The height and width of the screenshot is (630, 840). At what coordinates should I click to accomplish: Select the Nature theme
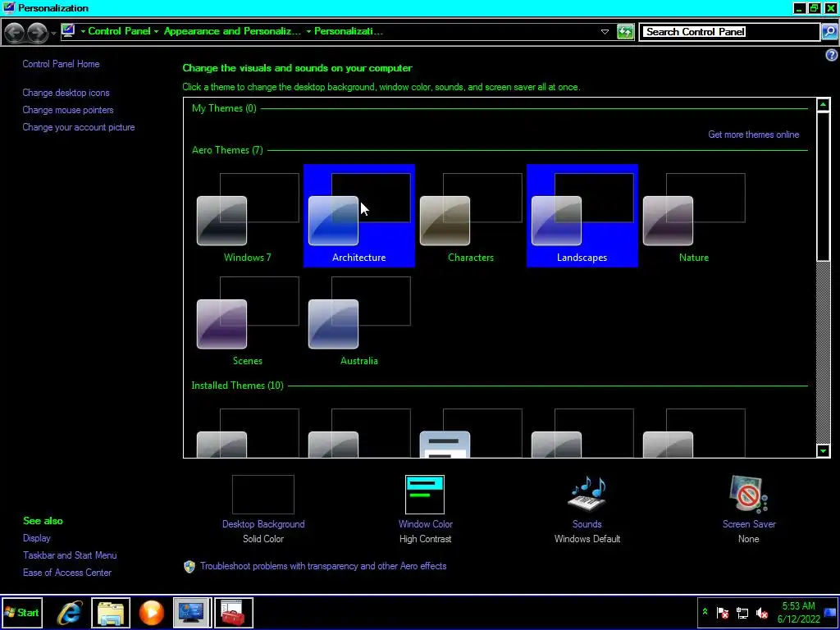(694, 216)
